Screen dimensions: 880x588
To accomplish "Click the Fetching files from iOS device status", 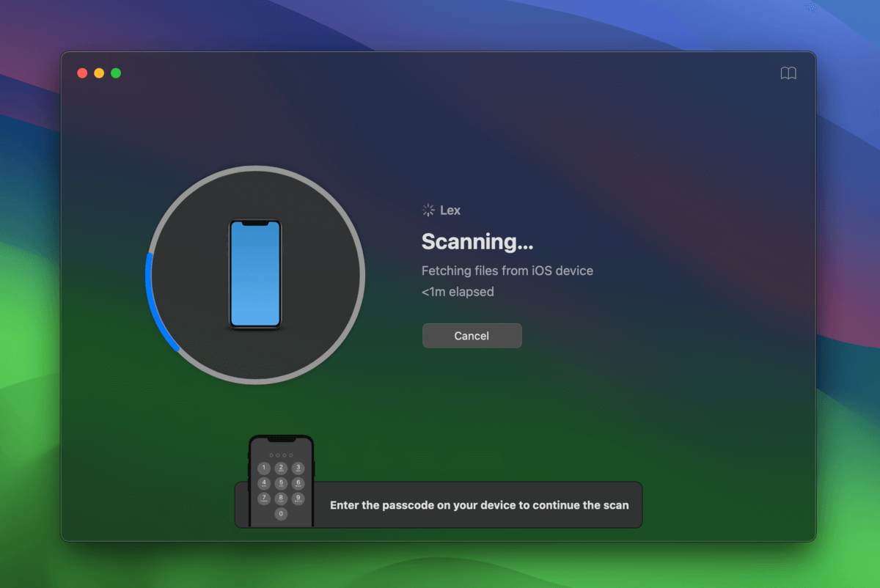I will (x=507, y=271).
